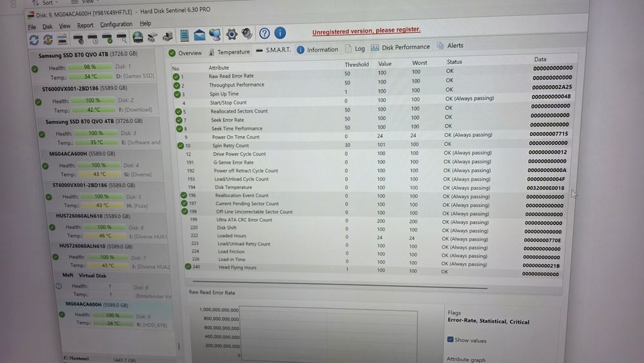644x363 pixels.
Task: Select the Drive Power Cycle Count row
Action: tap(372, 153)
